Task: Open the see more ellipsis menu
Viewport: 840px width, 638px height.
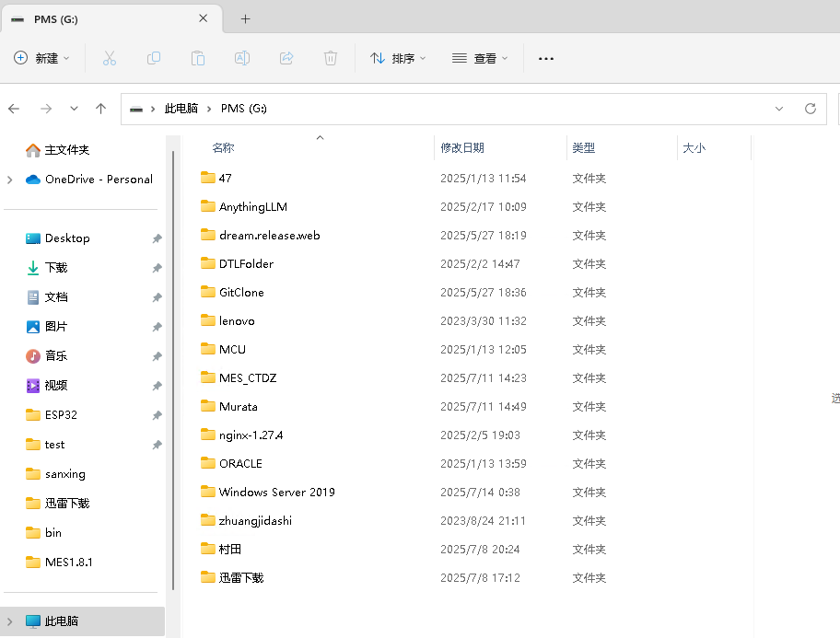Action: tap(546, 58)
